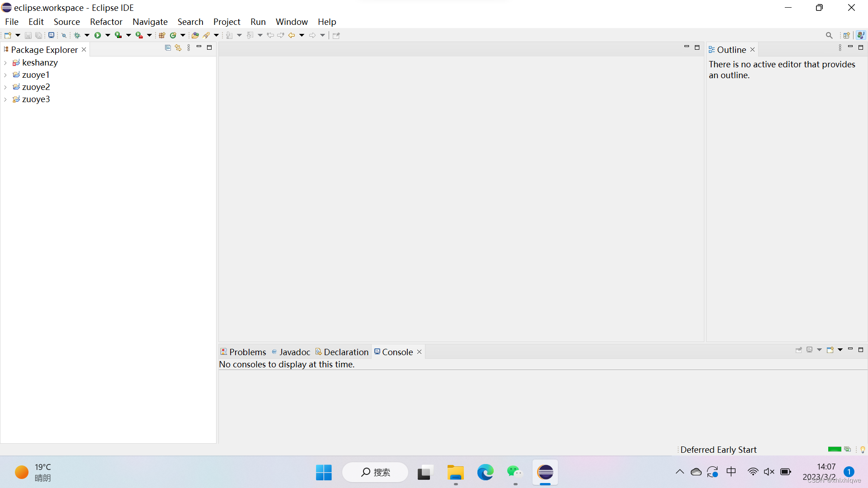Open the terminal icon in toolbar

52,35
